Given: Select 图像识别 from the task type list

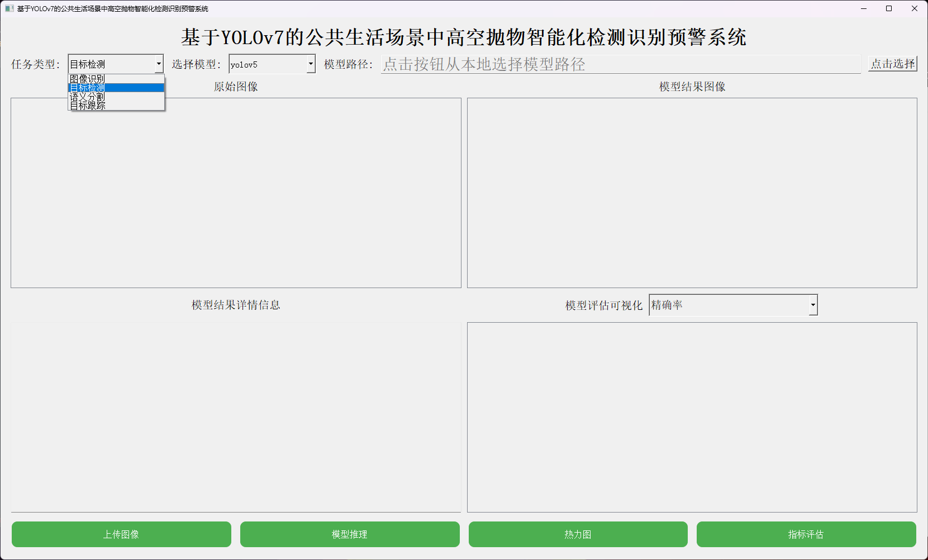Looking at the screenshot, I should tap(116, 79).
